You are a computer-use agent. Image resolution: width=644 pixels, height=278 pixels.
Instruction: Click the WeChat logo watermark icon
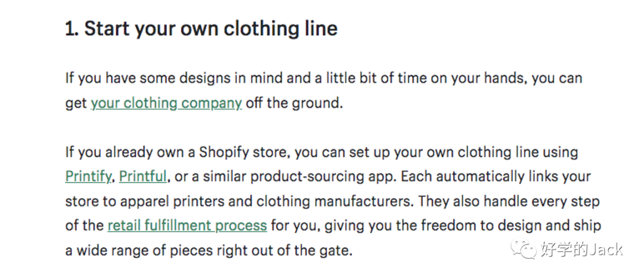tap(524, 249)
